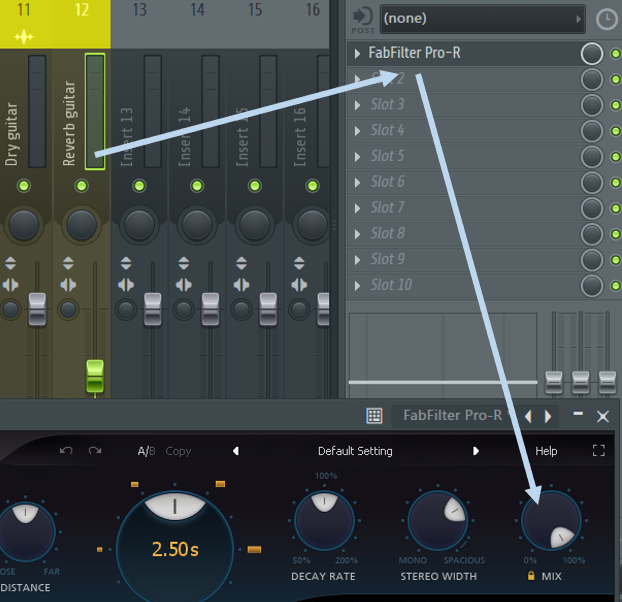Image resolution: width=622 pixels, height=602 pixels.
Task: Click the Reverb guitar green volume fader
Action: (95, 376)
